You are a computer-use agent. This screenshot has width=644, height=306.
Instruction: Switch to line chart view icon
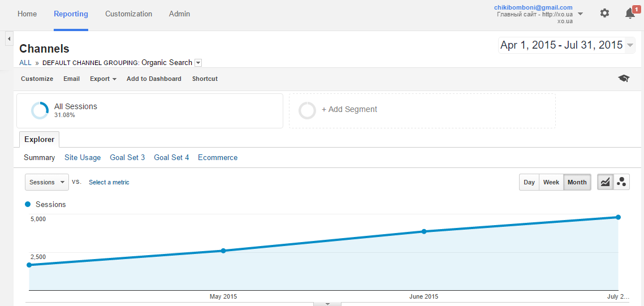605,182
